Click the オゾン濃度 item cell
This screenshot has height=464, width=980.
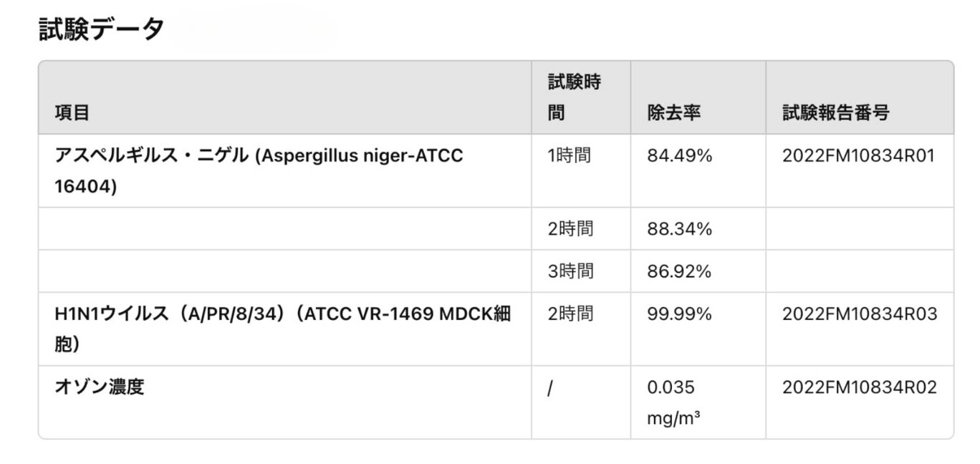[x=100, y=387]
